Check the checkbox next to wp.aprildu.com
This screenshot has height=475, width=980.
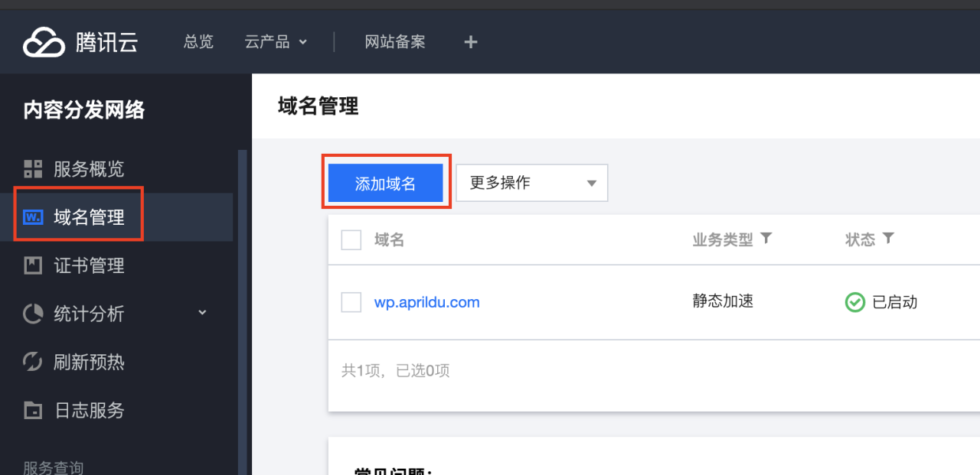tap(351, 301)
